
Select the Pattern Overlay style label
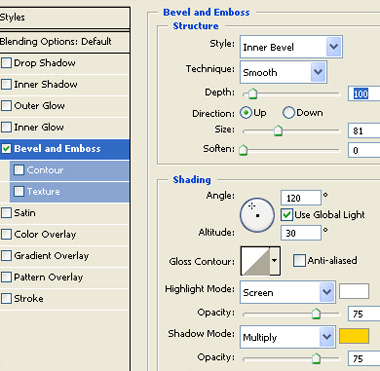[x=48, y=277]
